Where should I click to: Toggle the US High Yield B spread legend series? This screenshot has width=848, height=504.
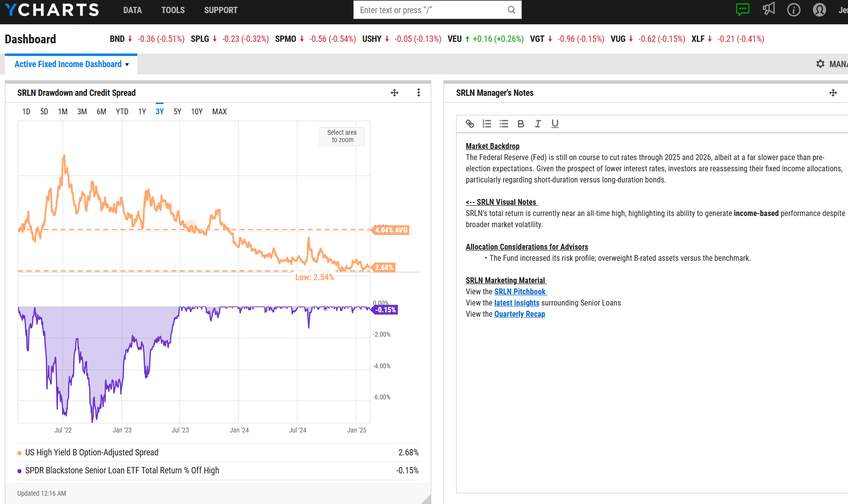(x=92, y=452)
